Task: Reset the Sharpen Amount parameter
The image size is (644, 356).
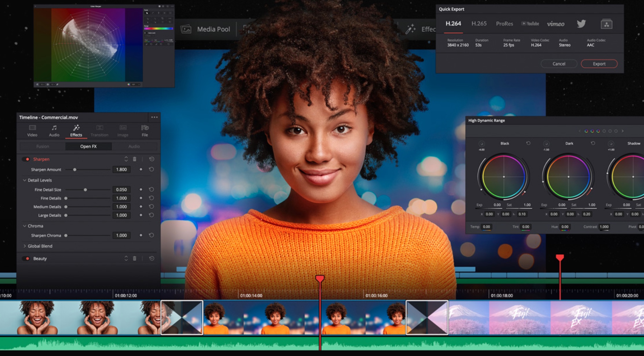Action: 151,169
